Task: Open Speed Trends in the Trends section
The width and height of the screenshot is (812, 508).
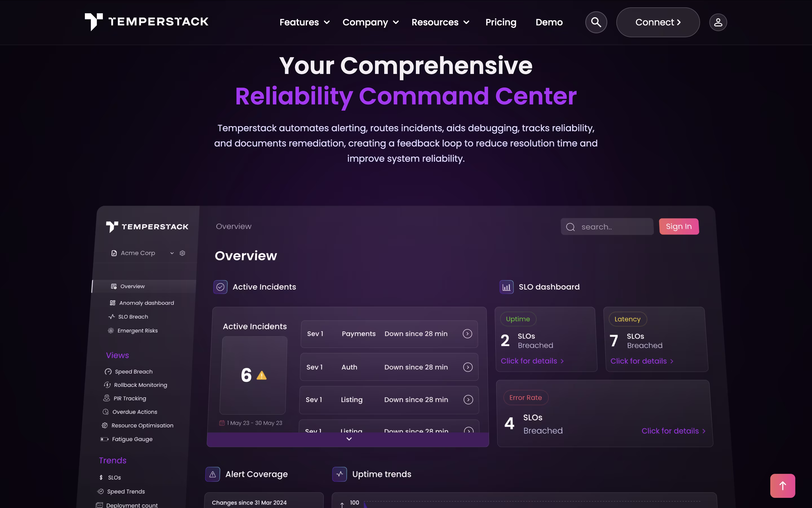Action: click(126, 492)
